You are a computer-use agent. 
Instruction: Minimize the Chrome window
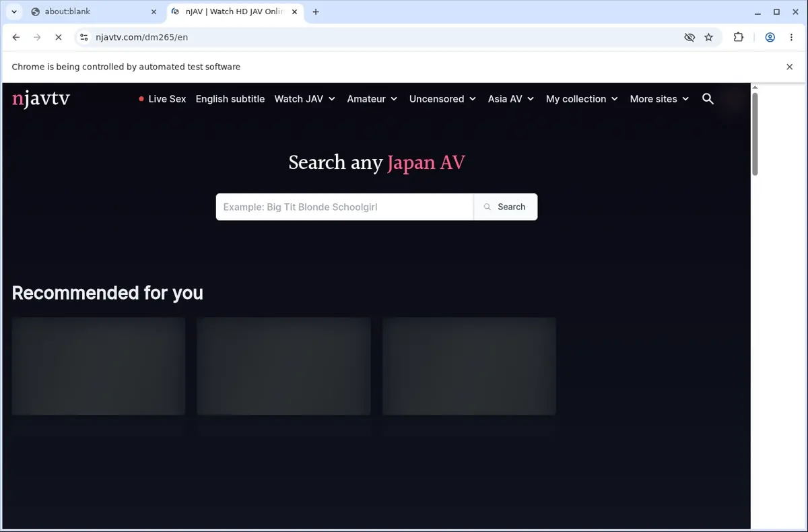point(758,11)
